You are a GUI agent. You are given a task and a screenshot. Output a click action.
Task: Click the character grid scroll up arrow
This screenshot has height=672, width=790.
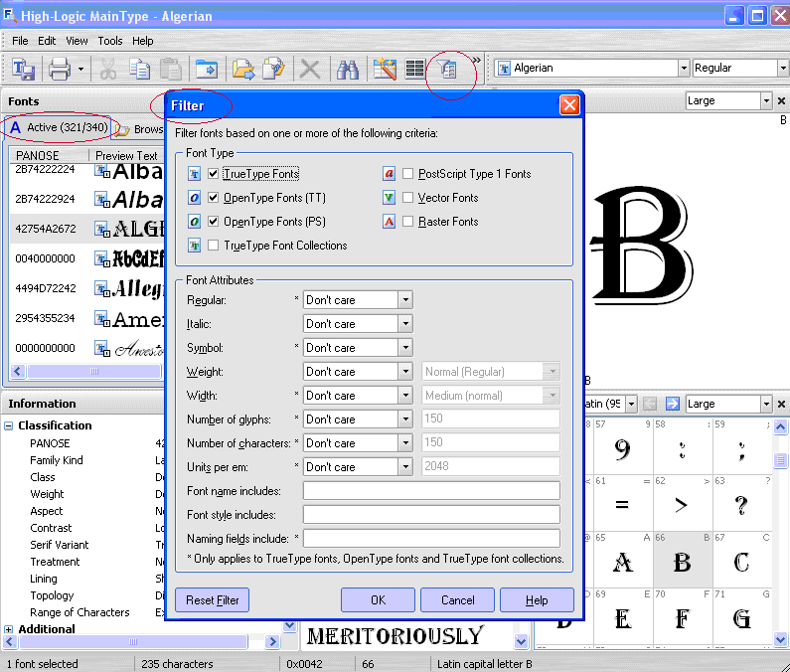pyautogui.click(x=780, y=427)
